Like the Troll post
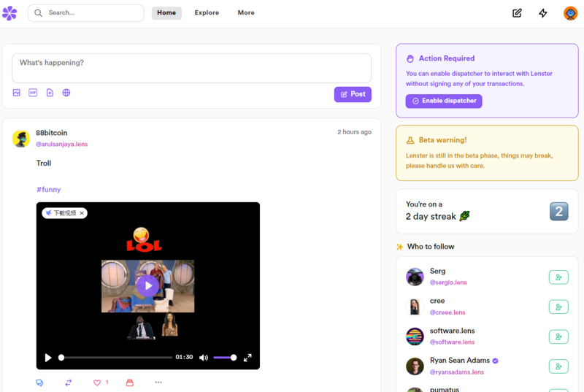The width and height of the screenshot is (584, 392). (97, 383)
